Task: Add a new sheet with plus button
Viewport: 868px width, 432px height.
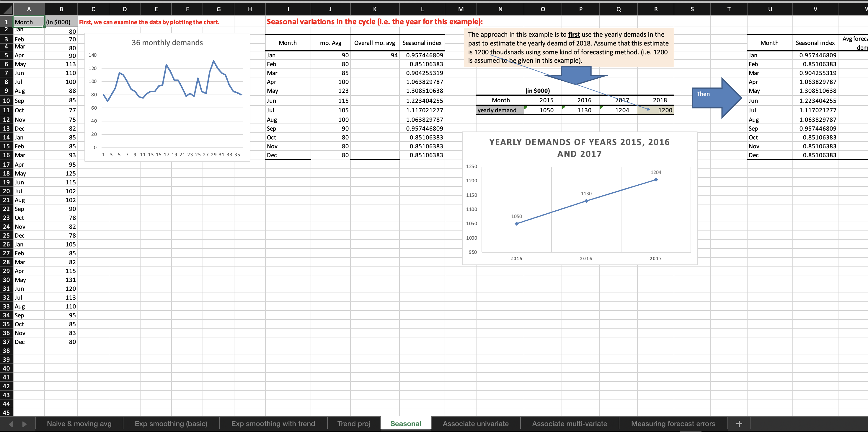Action: (739, 424)
